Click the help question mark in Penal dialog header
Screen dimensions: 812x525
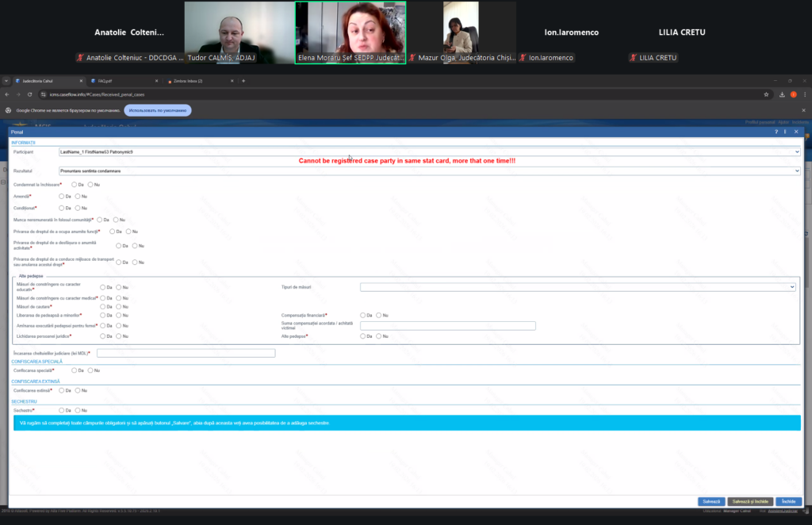(776, 132)
